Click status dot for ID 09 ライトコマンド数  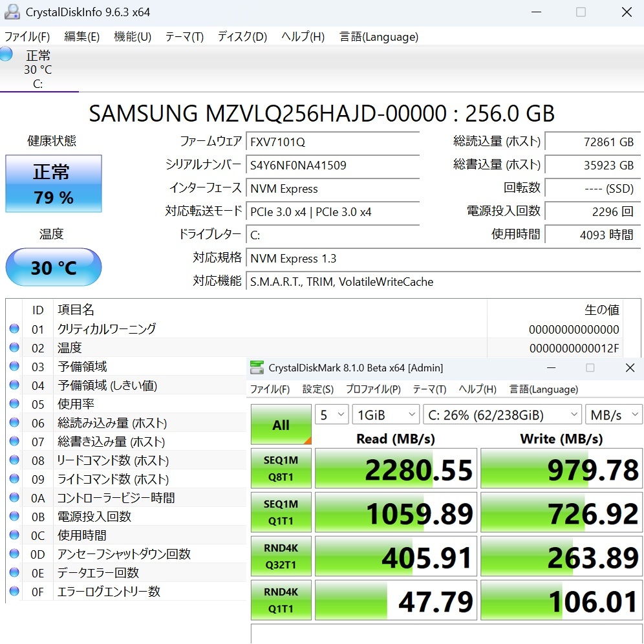[14, 478]
